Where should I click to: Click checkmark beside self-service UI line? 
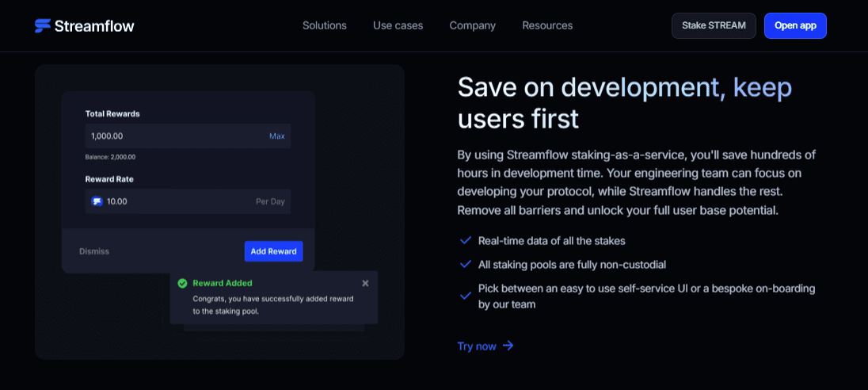tap(466, 296)
